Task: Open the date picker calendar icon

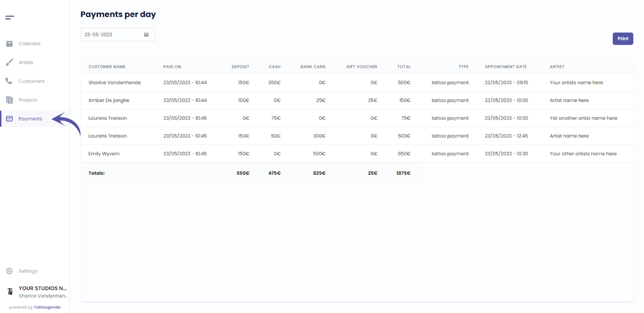Action: [146, 35]
